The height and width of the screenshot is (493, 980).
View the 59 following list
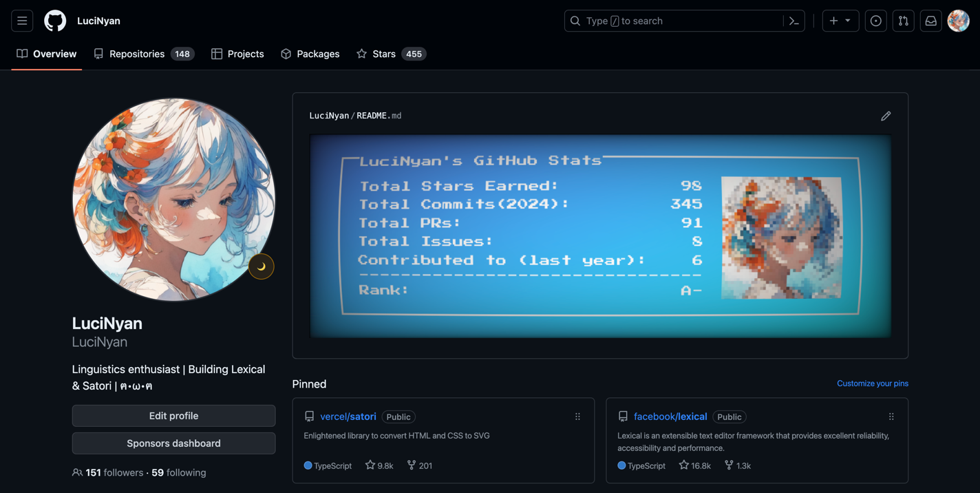(x=179, y=472)
